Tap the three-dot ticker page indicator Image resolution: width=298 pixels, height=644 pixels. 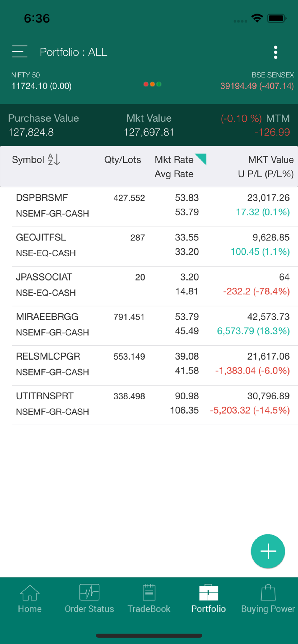click(x=152, y=84)
